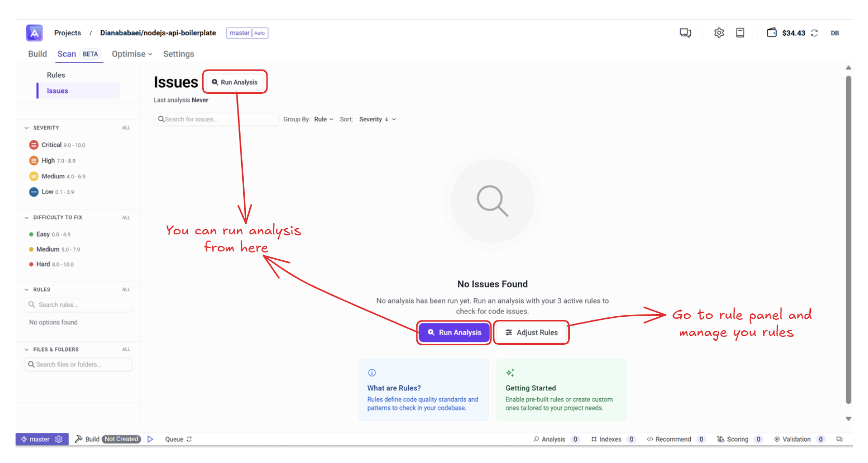Viewport: 868px width, 463px height.
Task: Click the Search for issues field
Action: [x=218, y=119]
